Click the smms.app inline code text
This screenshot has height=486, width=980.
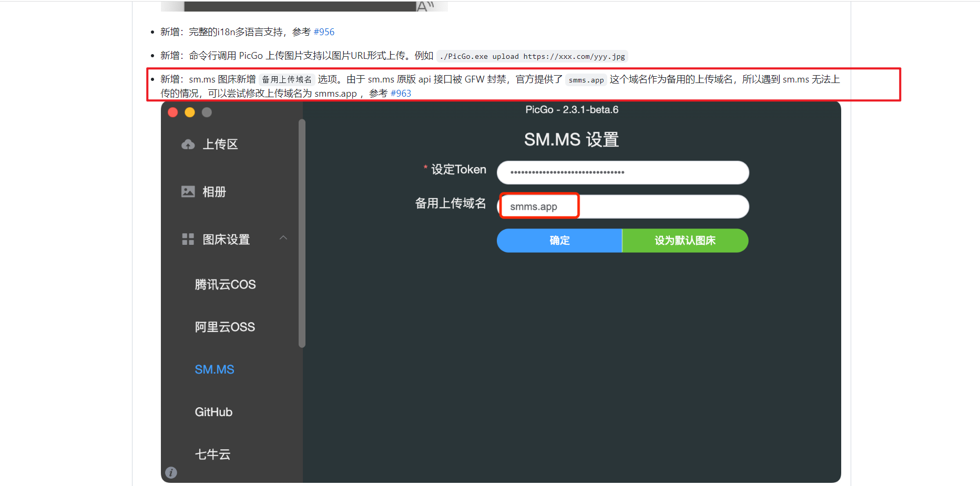[586, 80]
